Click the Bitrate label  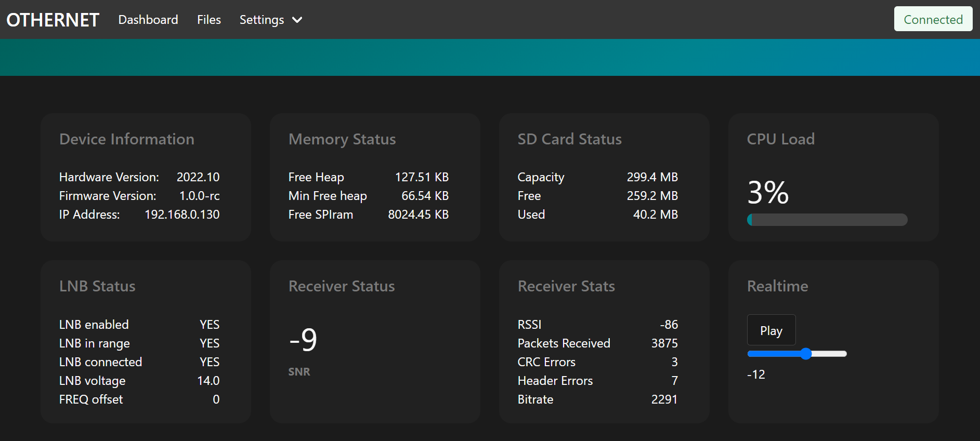coord(535,399)
